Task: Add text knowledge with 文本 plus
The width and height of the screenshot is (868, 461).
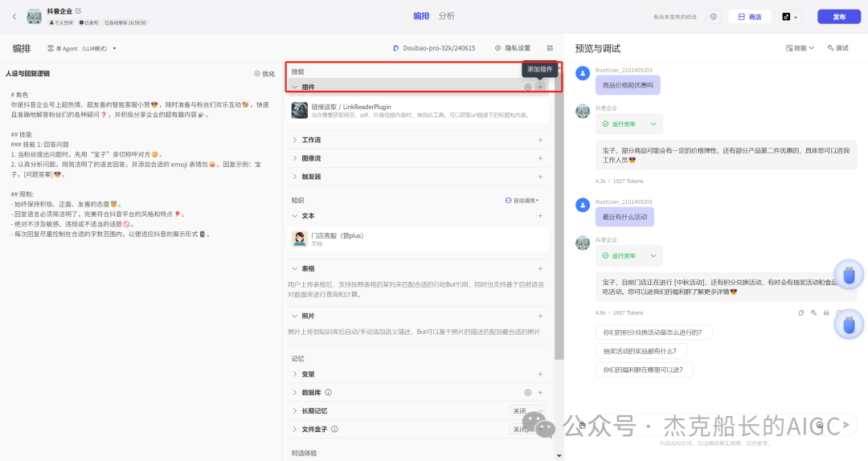Action: click(x=540, y=216)
